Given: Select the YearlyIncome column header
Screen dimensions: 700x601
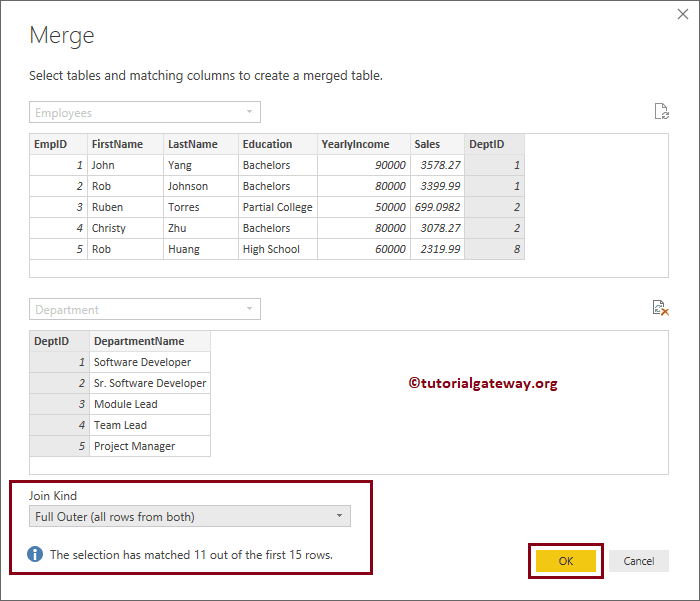Looking at the screenshot, I should click(x=364, y=144).
